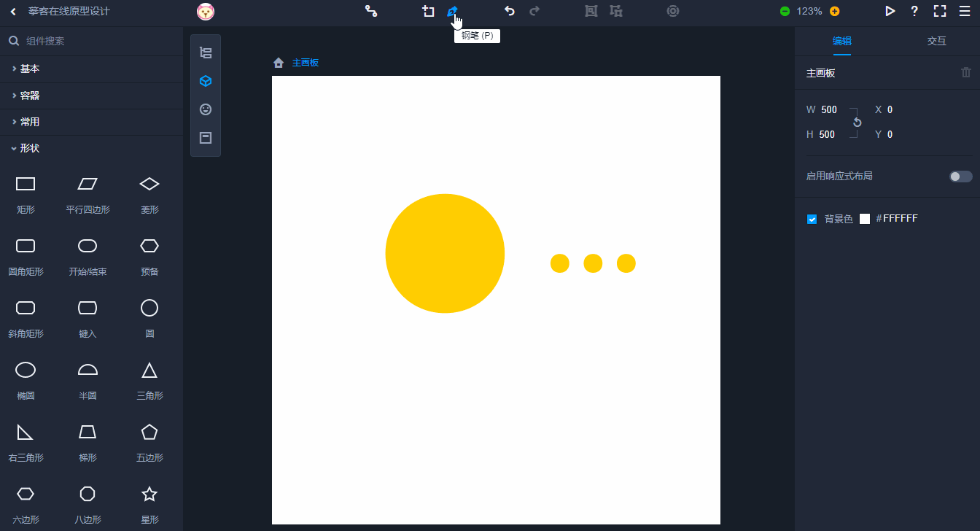Open the hamburger menu icon

coord(965,11)
